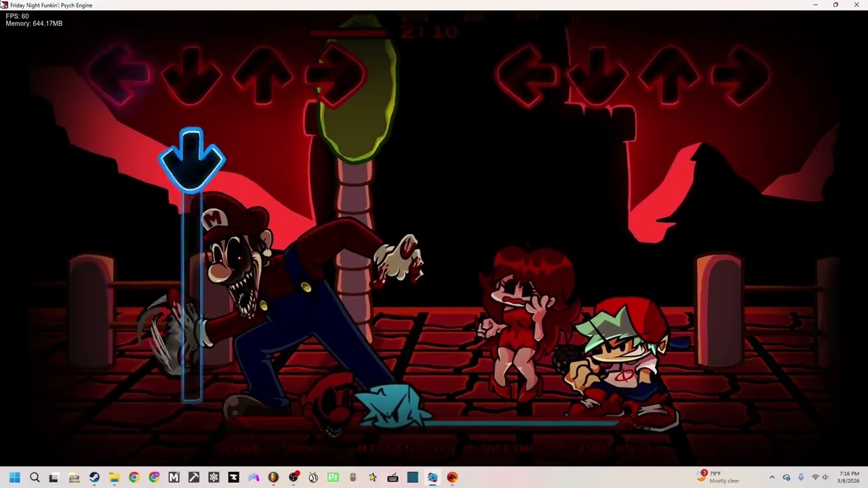
Task: Open the volume speaker tray icon
Action: [x=825, y=477]
